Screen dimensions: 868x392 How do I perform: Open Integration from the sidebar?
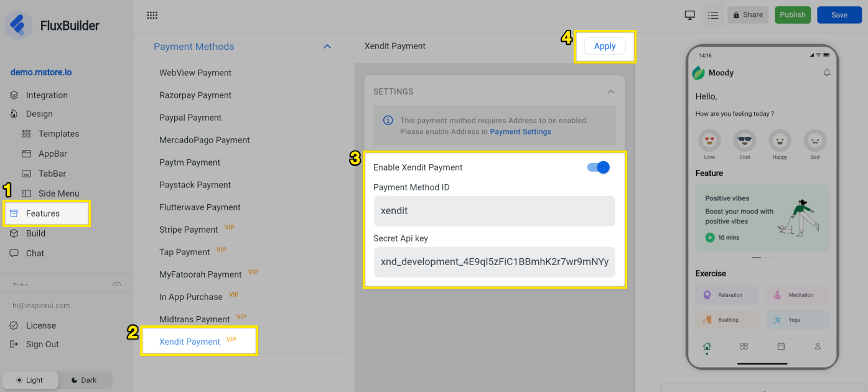pyautogui.click(x=47, y=95)
